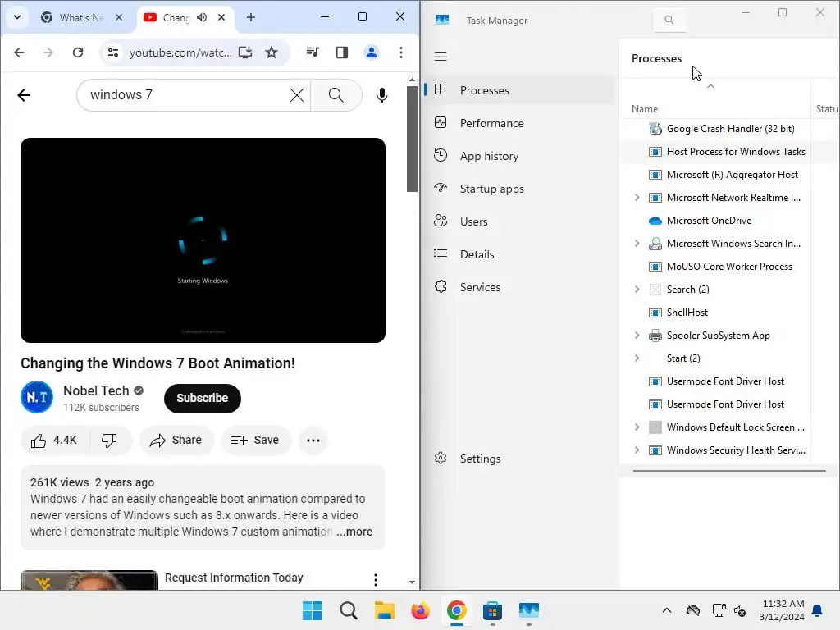Screen dimensions: 840x630
Task: Save the video to a playlist
Action: (256, 441)
